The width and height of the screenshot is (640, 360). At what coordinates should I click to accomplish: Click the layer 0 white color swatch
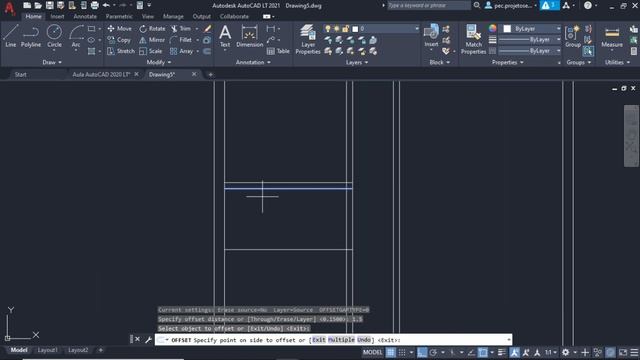pyautogui.click(x=355, y=29)
